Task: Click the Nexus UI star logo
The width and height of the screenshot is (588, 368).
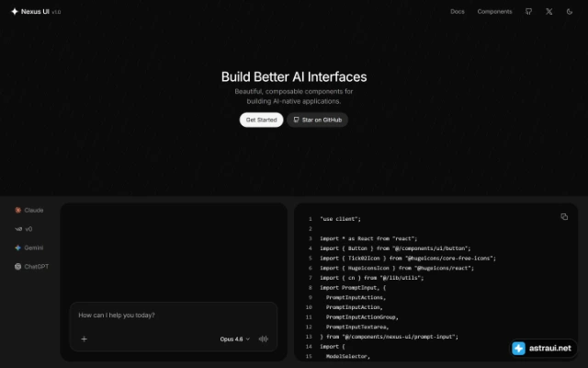Action: tap(15, 12)
